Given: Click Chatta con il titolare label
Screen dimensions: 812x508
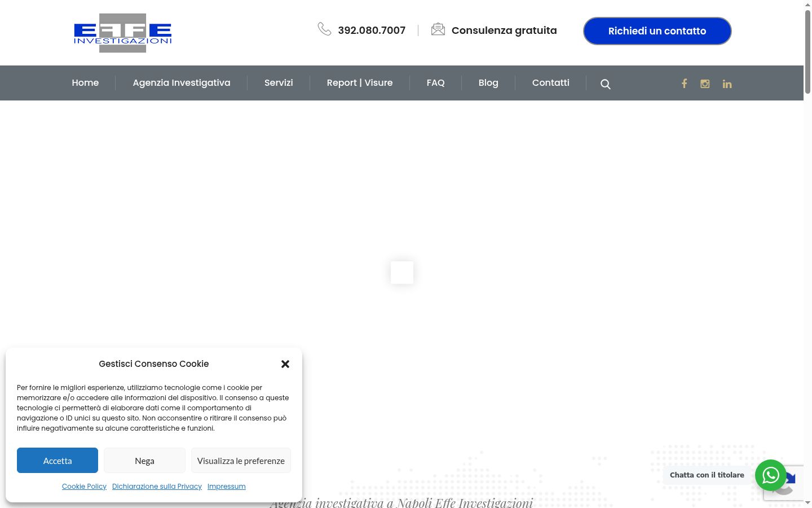Looking at the screenshot, I should 707,475.
